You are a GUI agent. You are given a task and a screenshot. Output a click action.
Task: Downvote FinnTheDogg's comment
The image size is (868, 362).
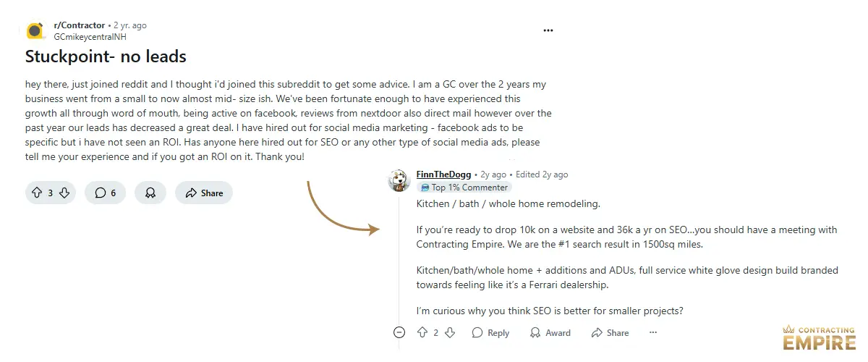click(x=450, y=332)
